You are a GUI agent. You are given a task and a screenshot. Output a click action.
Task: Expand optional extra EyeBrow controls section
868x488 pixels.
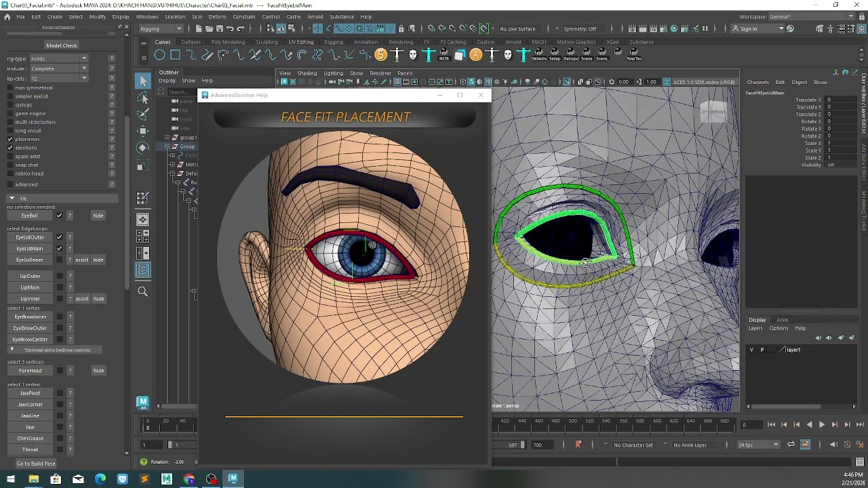(12, 350)
